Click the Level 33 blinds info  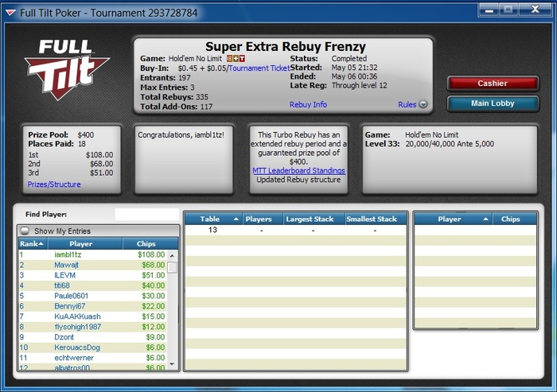coord(430,144)
